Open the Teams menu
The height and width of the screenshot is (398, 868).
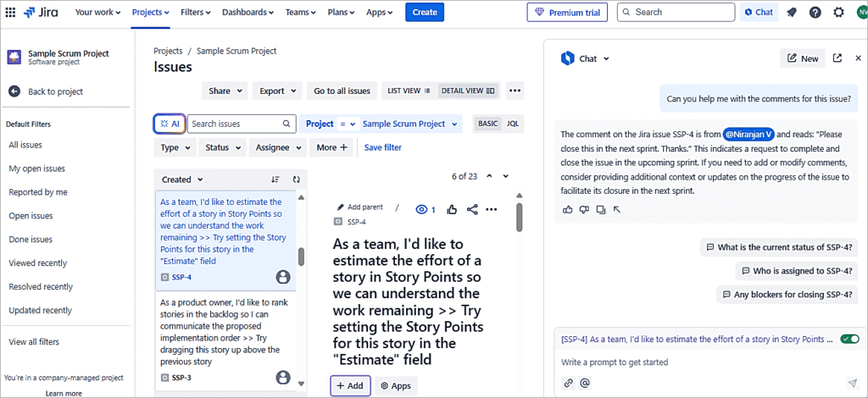[x=301, y=12]
